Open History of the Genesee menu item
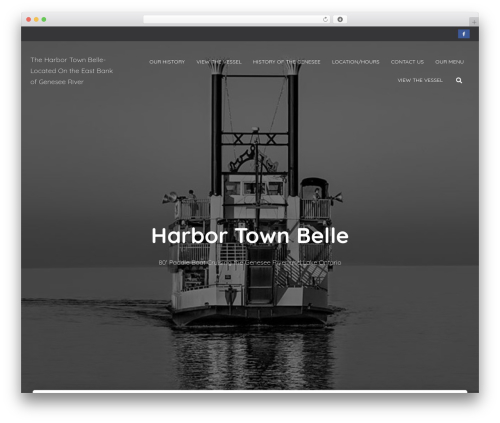This screenshot has height=423, width=500. point(286,62)
